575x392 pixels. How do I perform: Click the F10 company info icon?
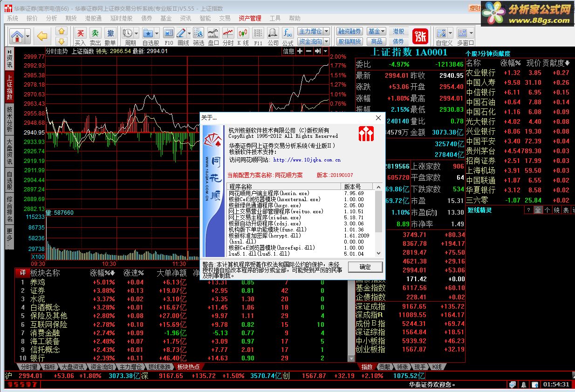tap(169, 36)
